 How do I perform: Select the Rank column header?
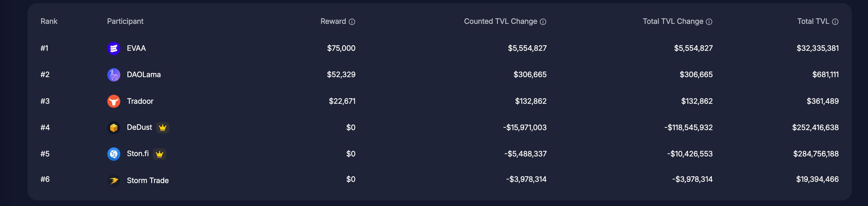point(49,21)
